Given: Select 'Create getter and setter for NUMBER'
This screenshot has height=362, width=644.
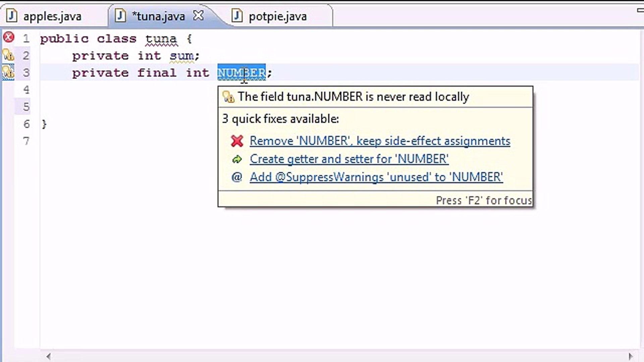Looking at the screenshot, I should pos(349,159).
